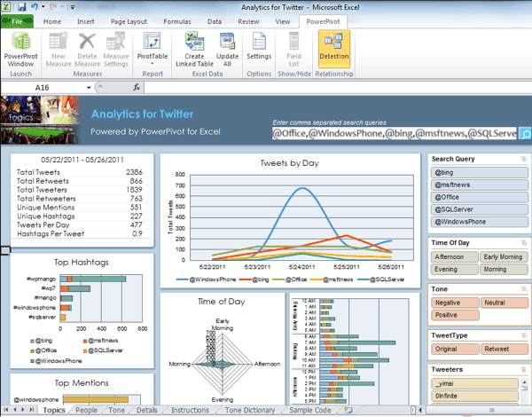Toggle the @msftnews slicer item
Image resolution: width=532 pixels, height=417 pixels.
point(480,185)
